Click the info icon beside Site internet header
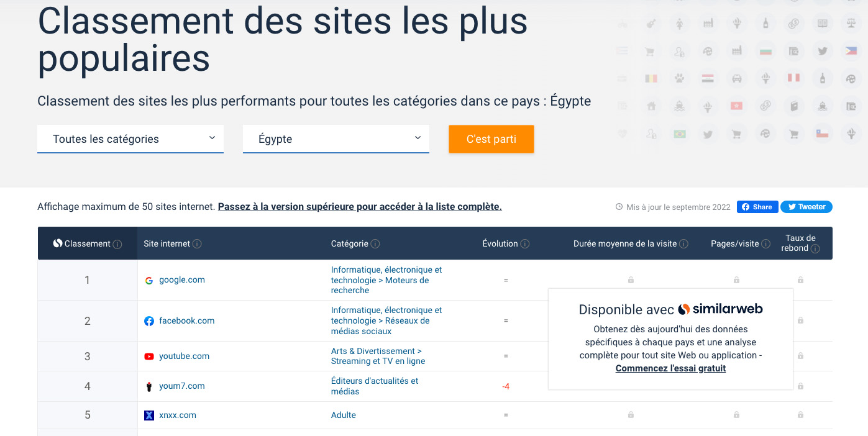This screenshot has width=868, height=436. tap(197, 244)
